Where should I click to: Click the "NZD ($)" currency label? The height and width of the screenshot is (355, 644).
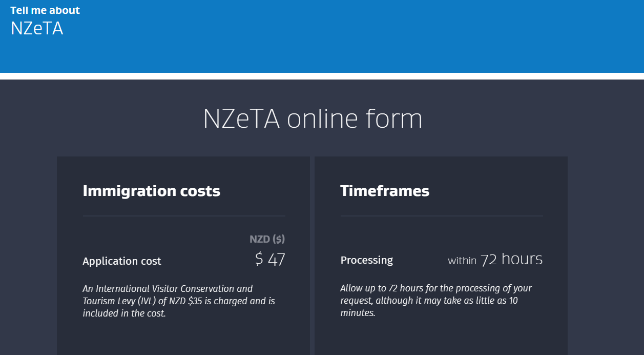pos(267,239)
